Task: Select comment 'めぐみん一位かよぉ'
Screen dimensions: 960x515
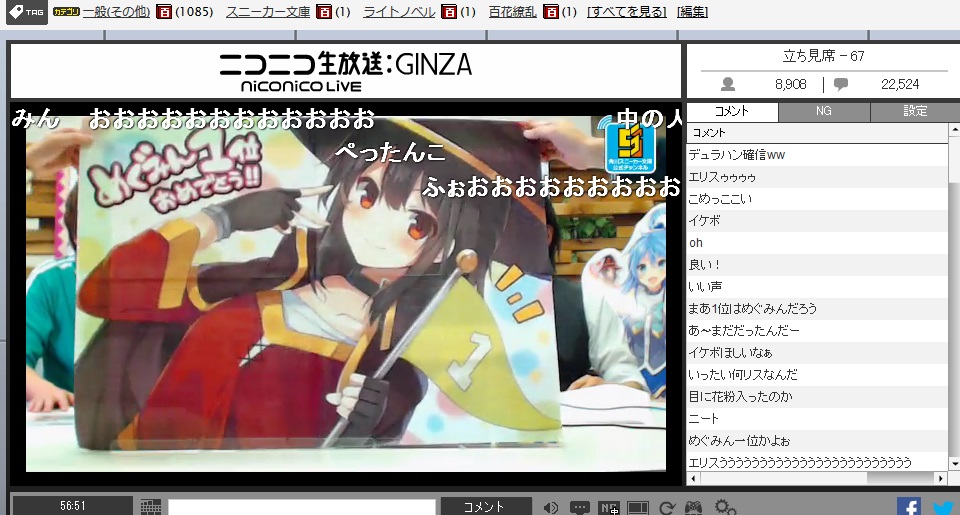Action: tap(817, 442)
